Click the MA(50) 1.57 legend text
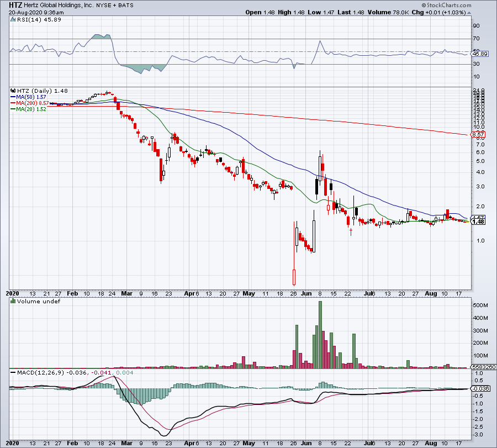Image resolution: width=497 pixels, height=448 pixels. (31, 97)
